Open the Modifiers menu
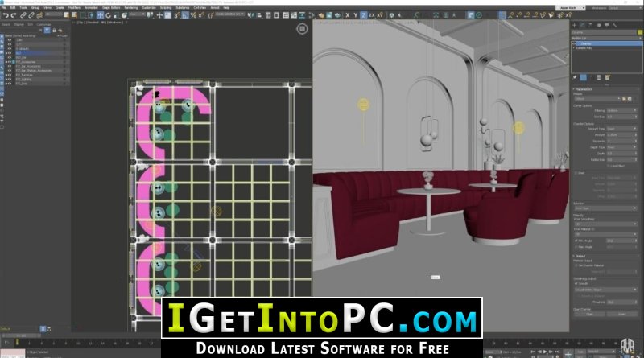 (74, 7)
